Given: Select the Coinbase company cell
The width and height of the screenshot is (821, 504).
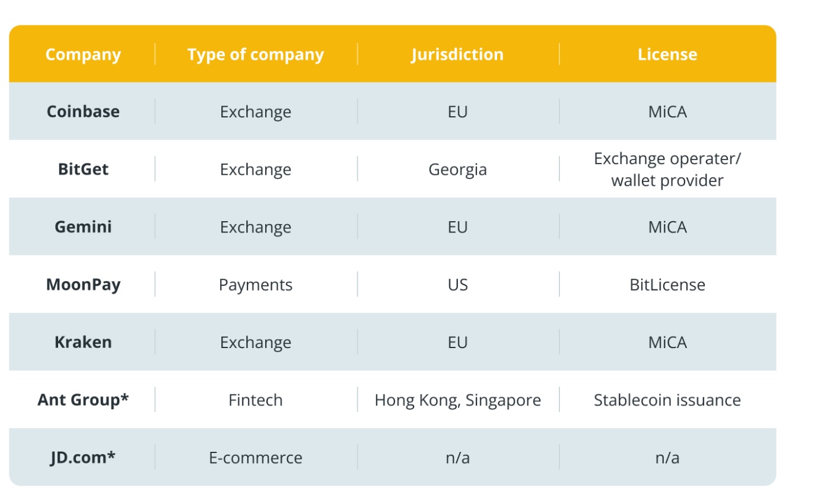Looking at the screenshot, I should [x=83, y=111].
